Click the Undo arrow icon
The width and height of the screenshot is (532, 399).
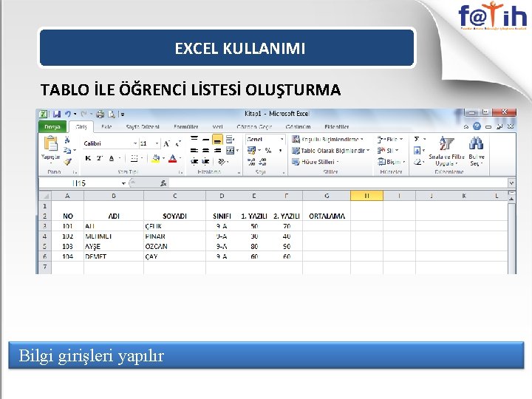point(68,114)
